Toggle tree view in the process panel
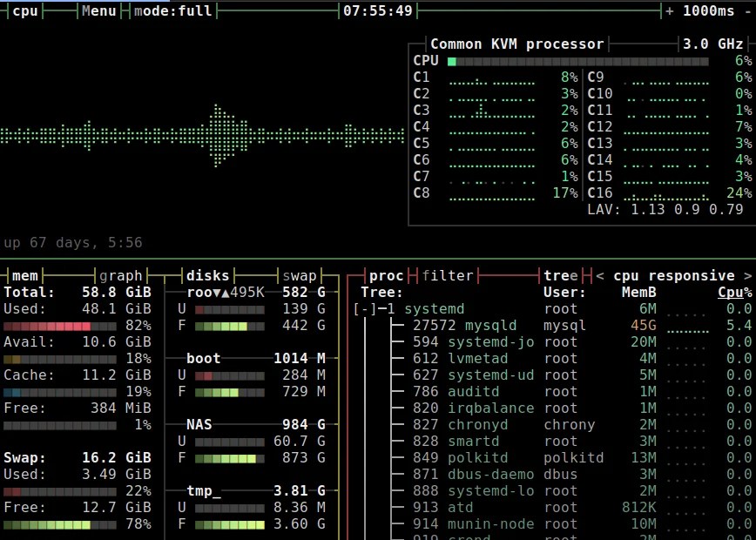 [x=560, y=275]
